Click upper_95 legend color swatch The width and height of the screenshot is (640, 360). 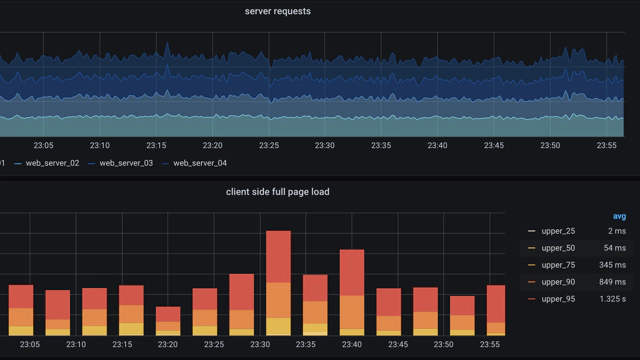tap(531, 299)
